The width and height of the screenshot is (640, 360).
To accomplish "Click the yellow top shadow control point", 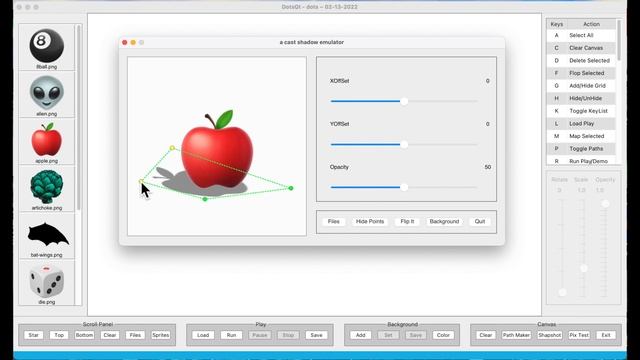I will point(172,148).
